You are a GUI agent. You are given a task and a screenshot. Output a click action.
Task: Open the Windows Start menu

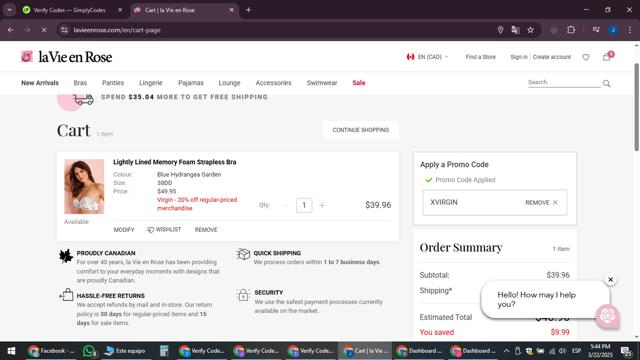11,351
